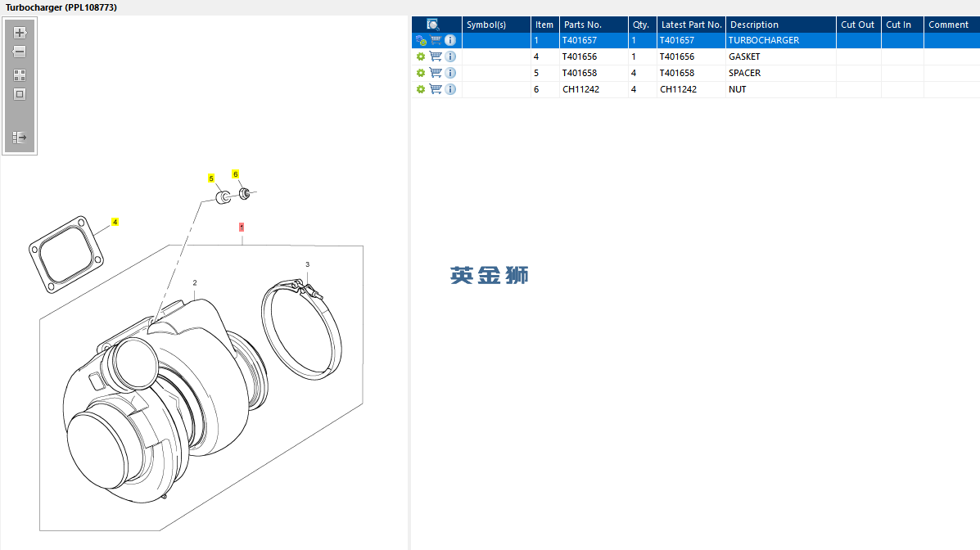Viewport: 980px width, 550px height.
Task: Click the Cut In column header
Action: (x=902, y=25)
